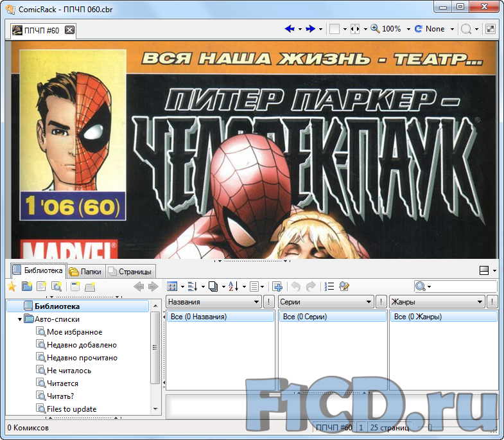504x440 pixels.
Task: Click the arrange/group list icon
Action: pyautogui.click(x=193, y=286)
